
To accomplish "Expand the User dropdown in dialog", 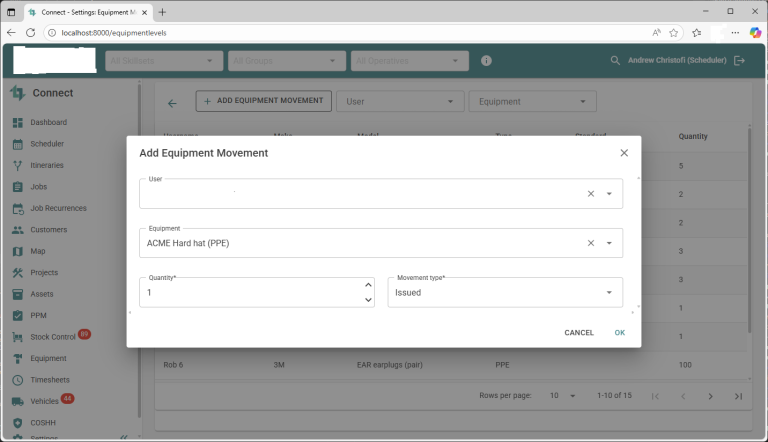I will (x=609, y=194).
